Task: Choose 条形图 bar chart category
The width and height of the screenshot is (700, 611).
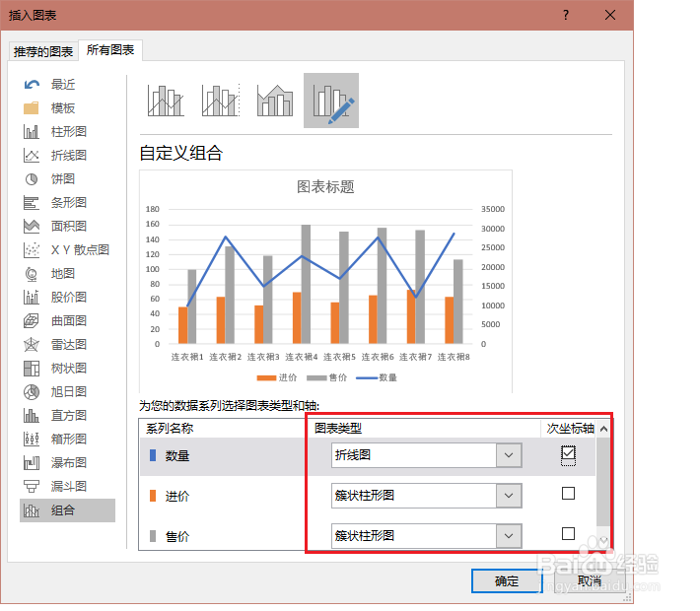Action: click(x=69, y=203)
